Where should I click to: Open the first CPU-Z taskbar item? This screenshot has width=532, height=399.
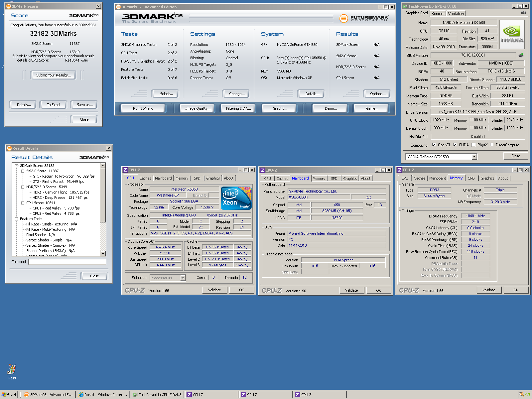(x=211, y=395)
